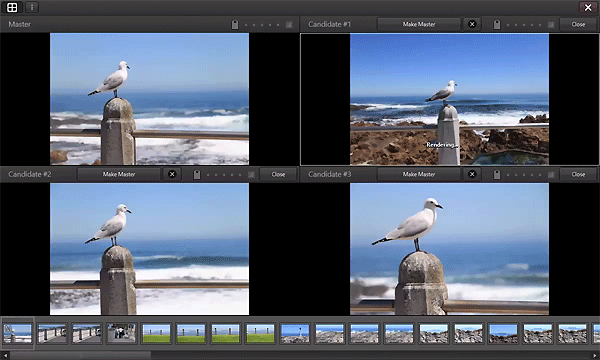Click the reject X icon for Candidate #1
The image size is (600, 360).
(x=472, y=24)
